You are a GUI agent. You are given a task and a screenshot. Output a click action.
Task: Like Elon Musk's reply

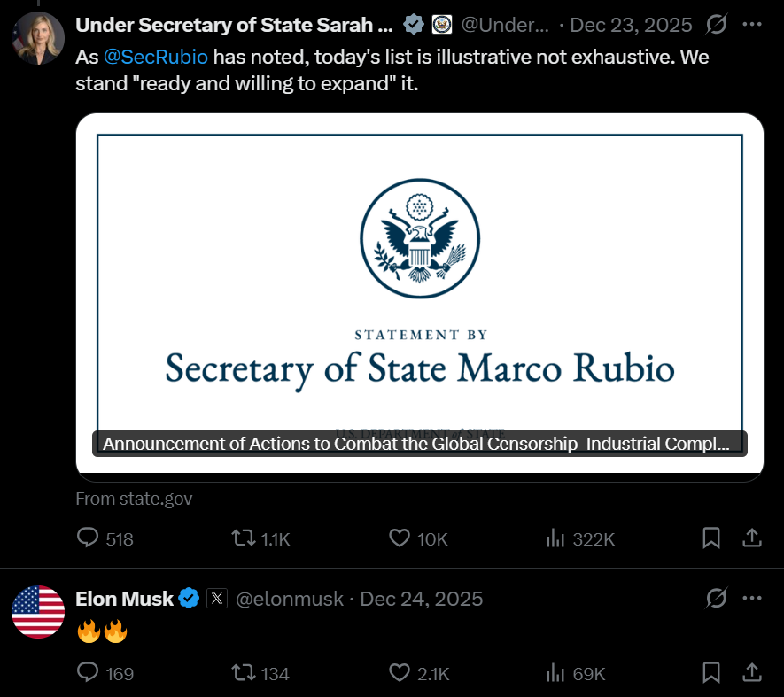coord(400,673)
